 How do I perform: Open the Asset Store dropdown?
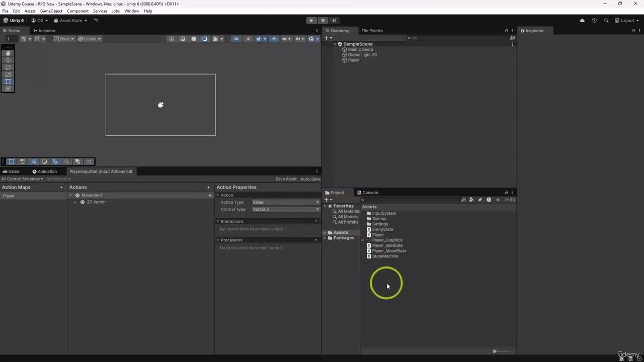click(70, 21)
